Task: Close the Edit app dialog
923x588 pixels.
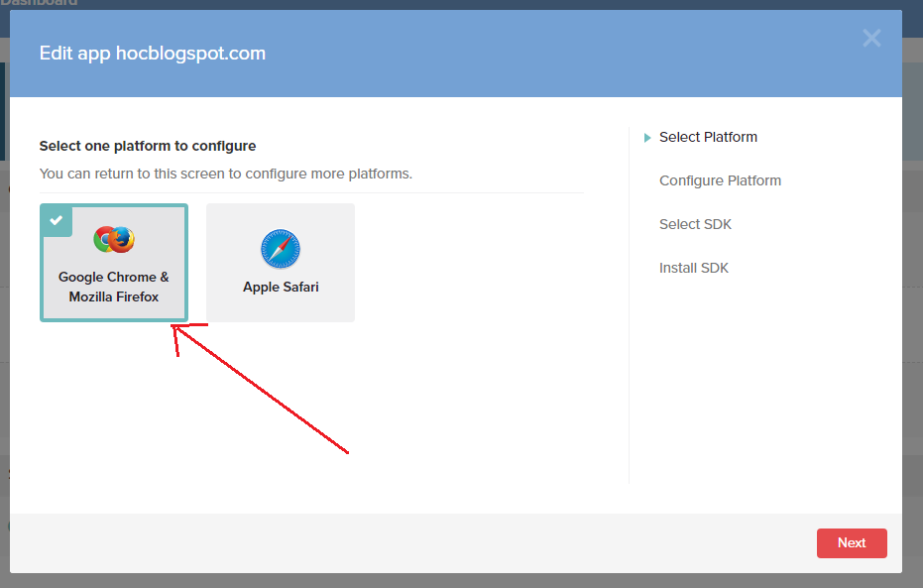Action: coord(871,39)
